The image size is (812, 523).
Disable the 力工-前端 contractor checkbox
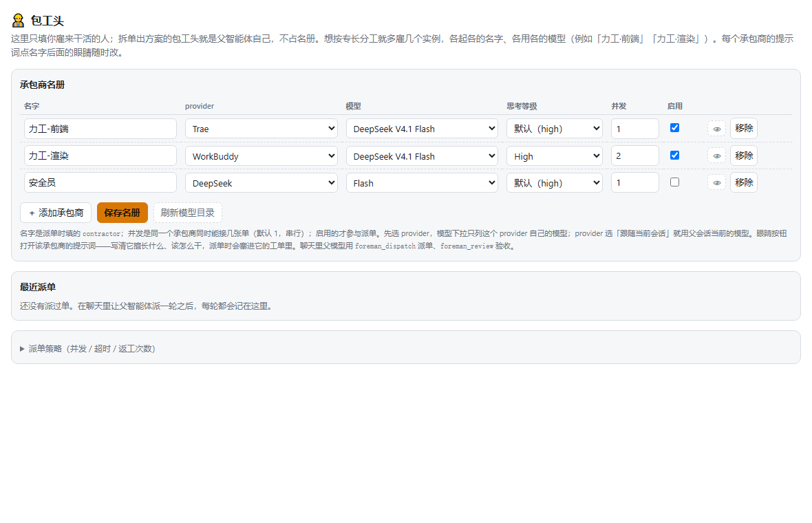click(674, 127)
